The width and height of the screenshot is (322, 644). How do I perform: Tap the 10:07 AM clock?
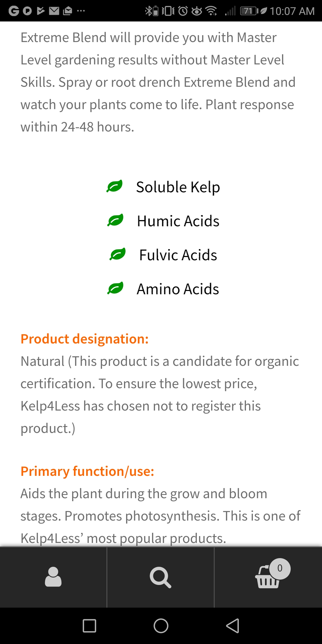pos(292,11)
